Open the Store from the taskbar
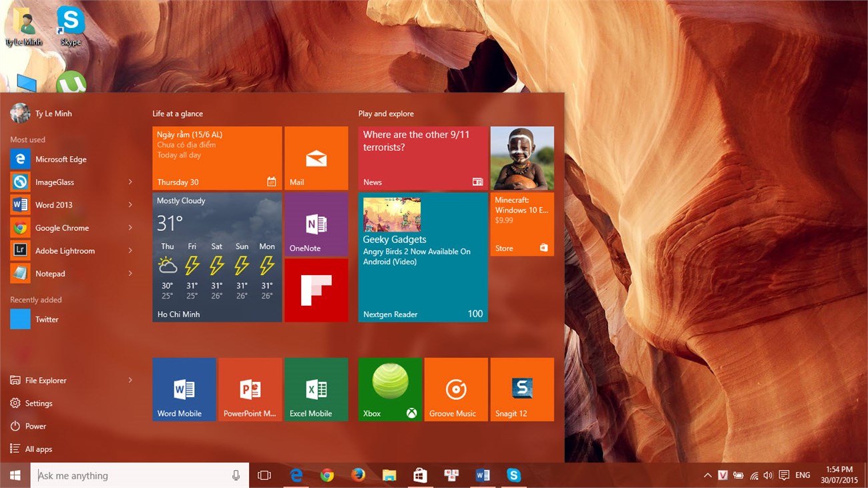 (420, 475)
